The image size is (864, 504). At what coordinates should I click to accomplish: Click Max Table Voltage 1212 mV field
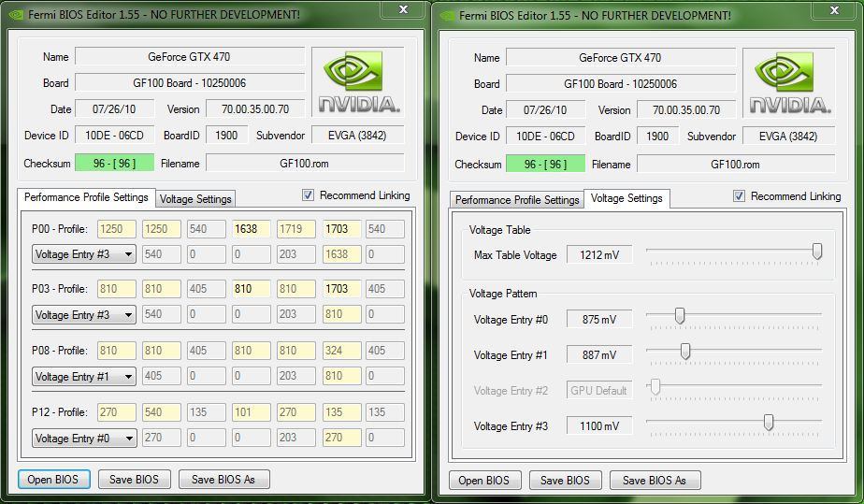pyautogui.click(x=599, y=254)
